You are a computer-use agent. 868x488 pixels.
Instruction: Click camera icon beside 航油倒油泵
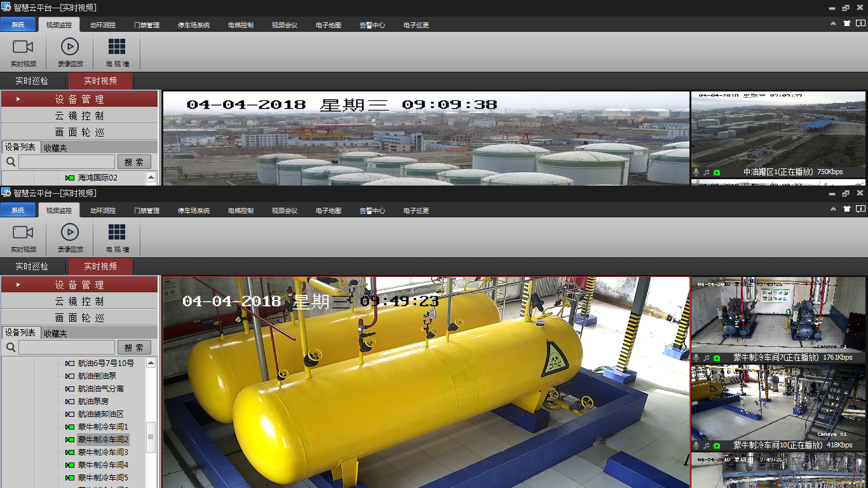70,376
